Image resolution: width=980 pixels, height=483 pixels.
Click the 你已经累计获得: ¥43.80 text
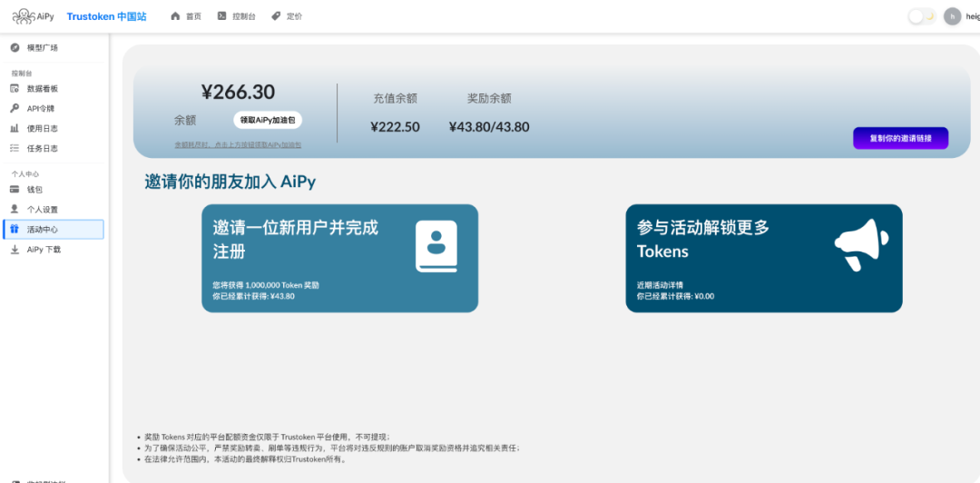(x=253, y=296)
